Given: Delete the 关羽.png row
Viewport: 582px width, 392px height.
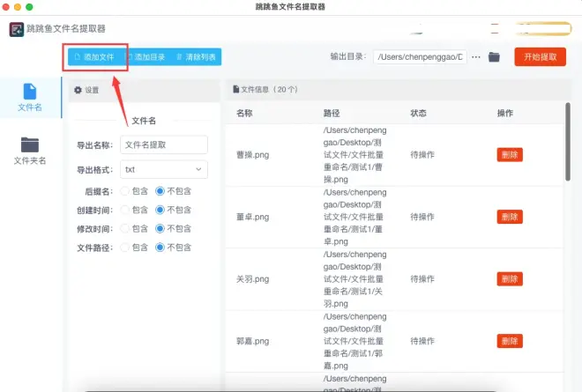Looking at the screenshot, I should 510,279.
